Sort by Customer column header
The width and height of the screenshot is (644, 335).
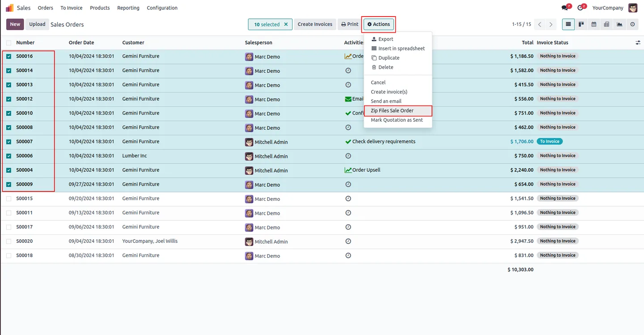(133, 42)
